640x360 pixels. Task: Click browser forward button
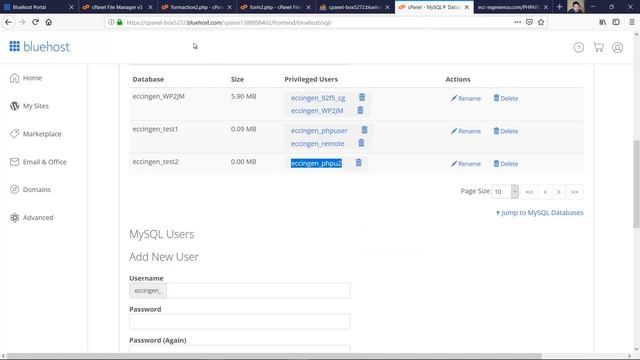pos(22,22)
